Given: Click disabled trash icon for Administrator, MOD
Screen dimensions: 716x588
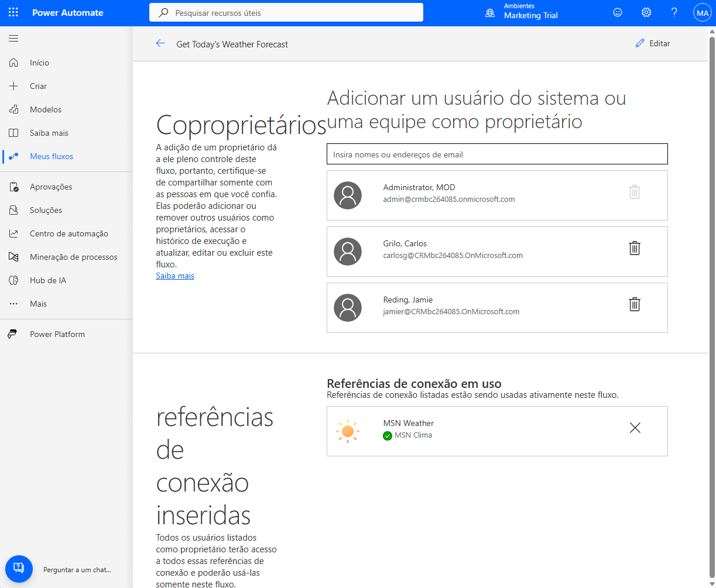Looking at the screenshot, I should tap(635, 192).
